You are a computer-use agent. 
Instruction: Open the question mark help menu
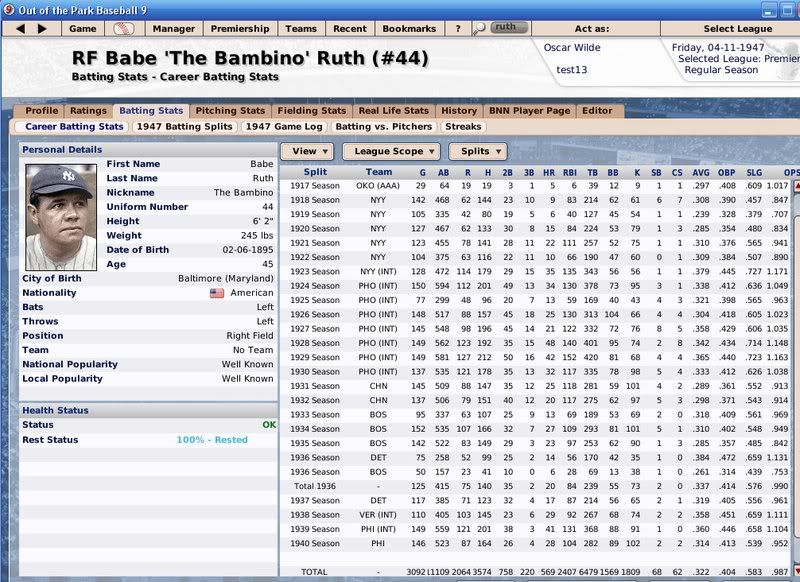[x=457, y=28]
